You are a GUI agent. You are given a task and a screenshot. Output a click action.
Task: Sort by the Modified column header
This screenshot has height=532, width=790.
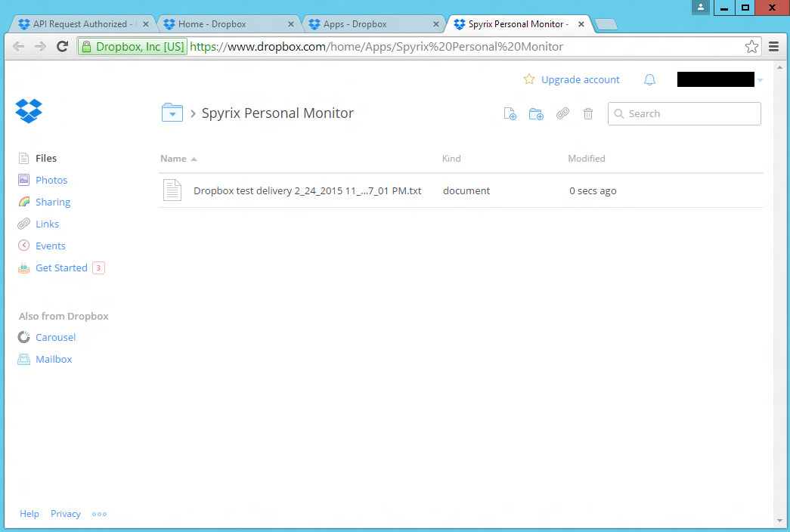(587, 159)
